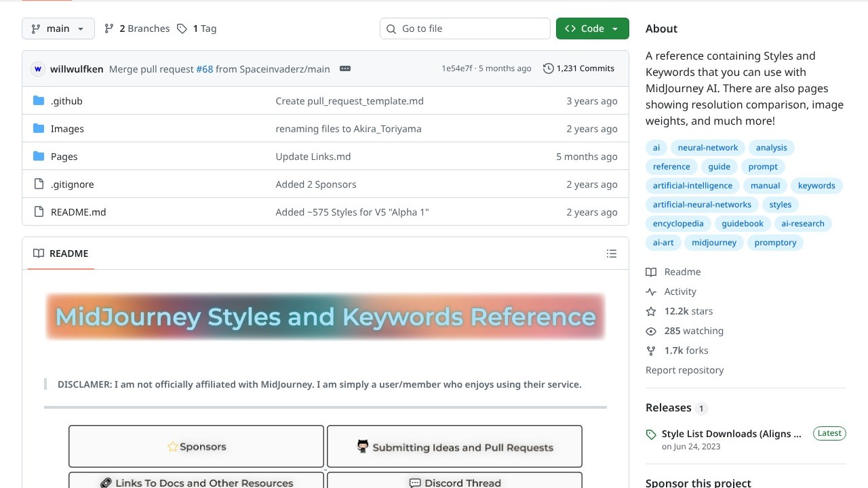Open pull request #68 link
The width and height of the screenshot is (868, 488).
tap(204, 69)
